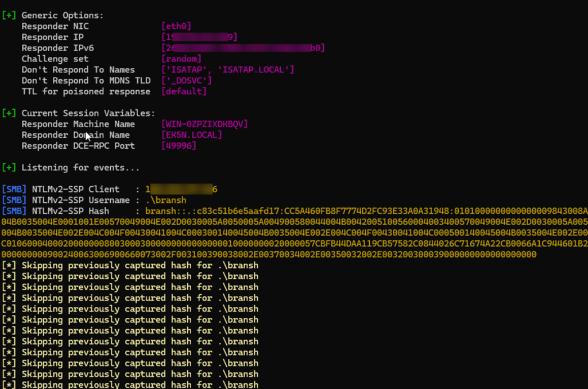Click the EK5N.LOCAL domain name value

pos(192,136)
